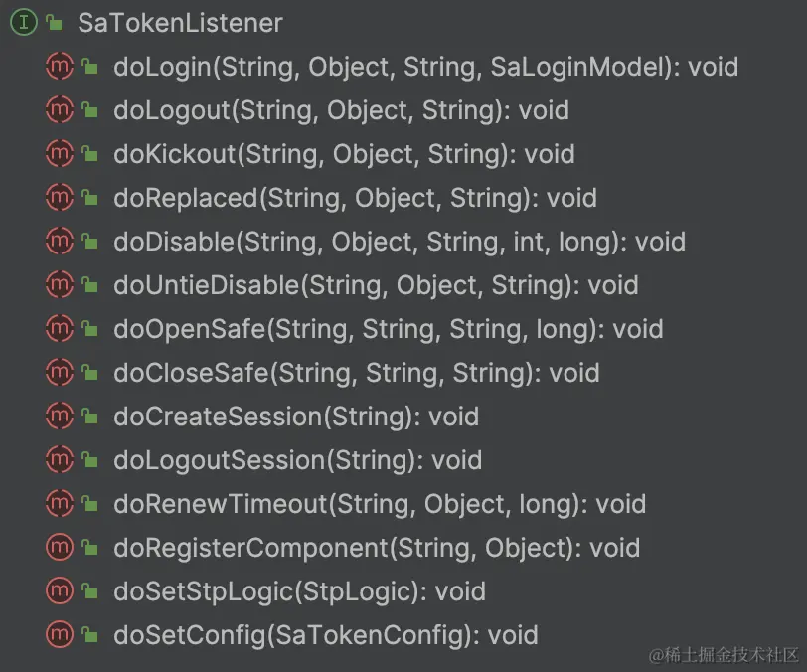Click the green lock icon before doLogout
The width and height of the screenshot is (807, 672).
coord(89,111)
